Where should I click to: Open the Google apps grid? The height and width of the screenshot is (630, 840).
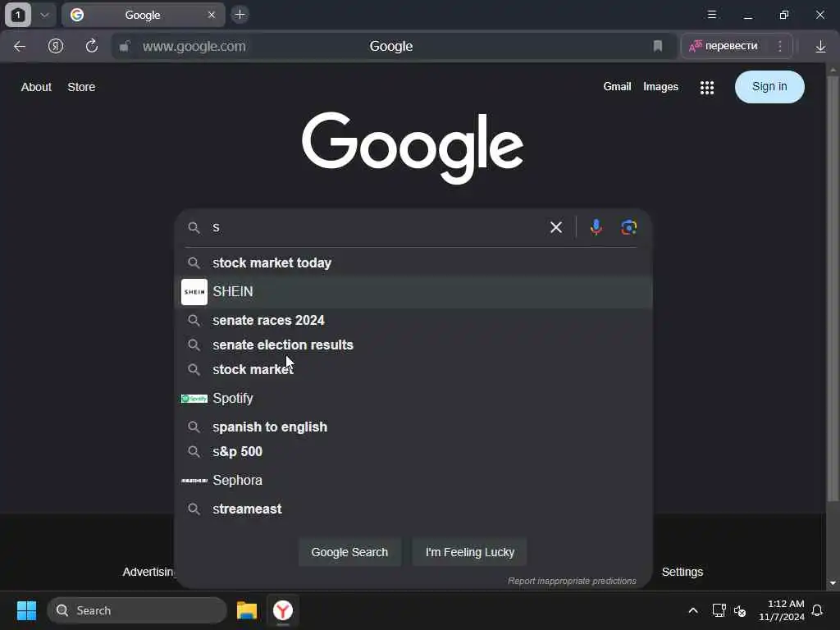click(x=706, y=87)
